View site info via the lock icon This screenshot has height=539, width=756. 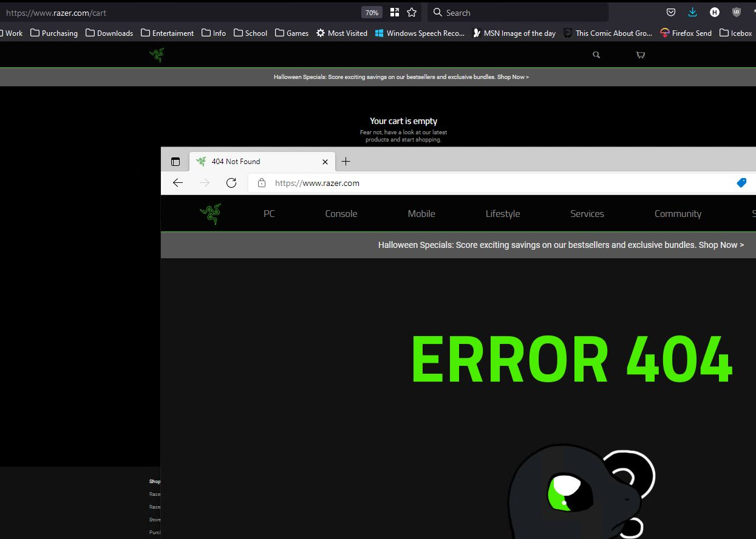262,183
